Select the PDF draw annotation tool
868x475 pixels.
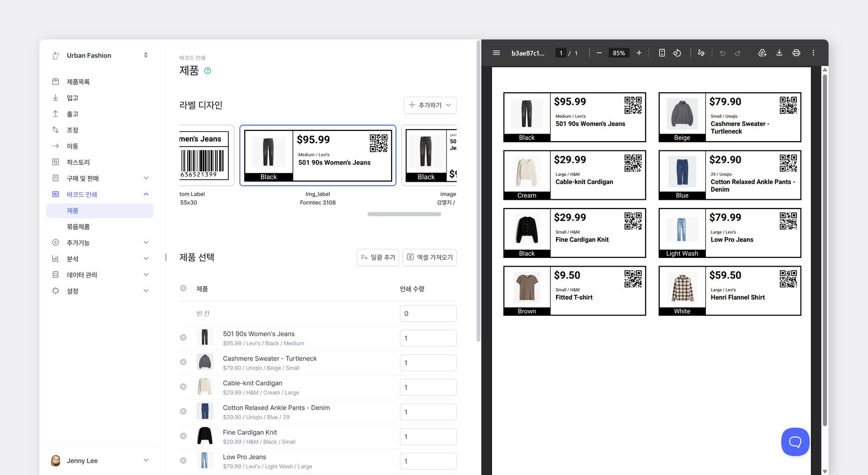701,53
